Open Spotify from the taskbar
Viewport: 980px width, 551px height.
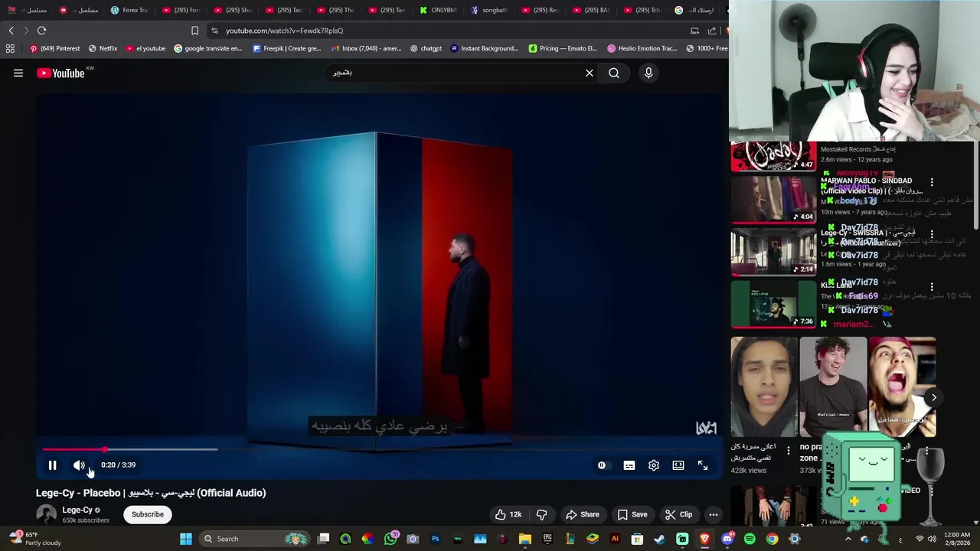pos(750,539)
